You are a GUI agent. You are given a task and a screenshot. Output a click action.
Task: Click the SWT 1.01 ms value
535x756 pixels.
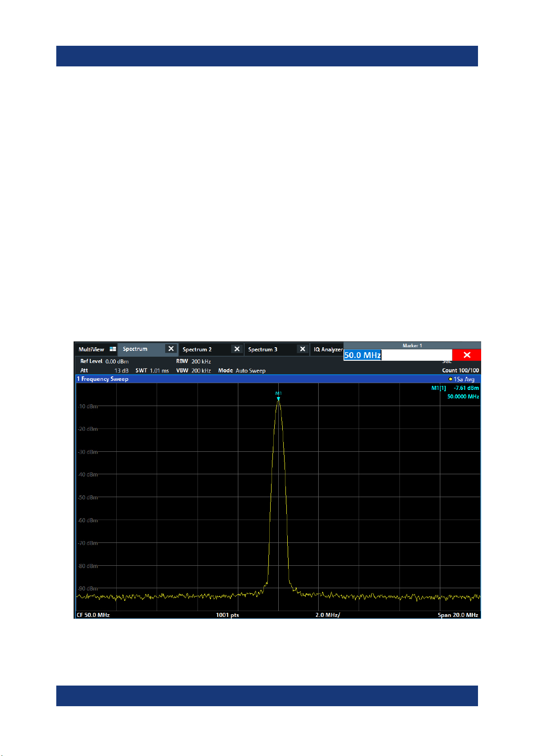tap(152, 371)
